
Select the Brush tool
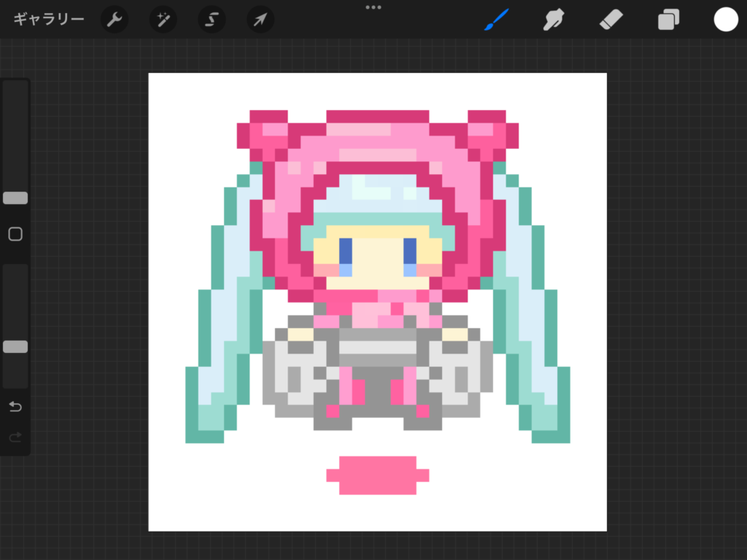pyautogui.click(x=496, y=20)
